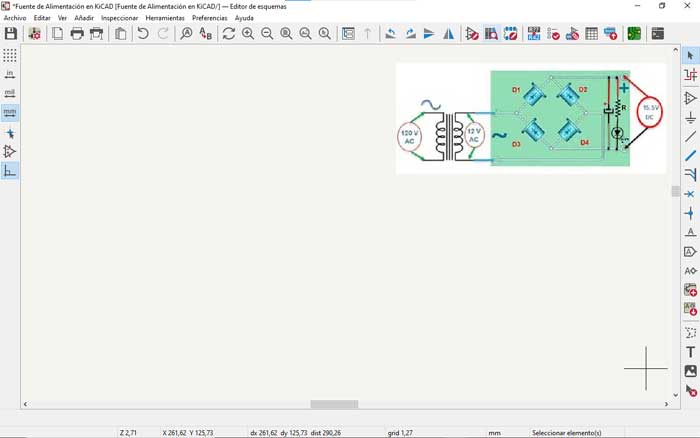The height and width of the screenshot is (438, 700).
Task: Click the Print schematic icon
Action: 77,33
